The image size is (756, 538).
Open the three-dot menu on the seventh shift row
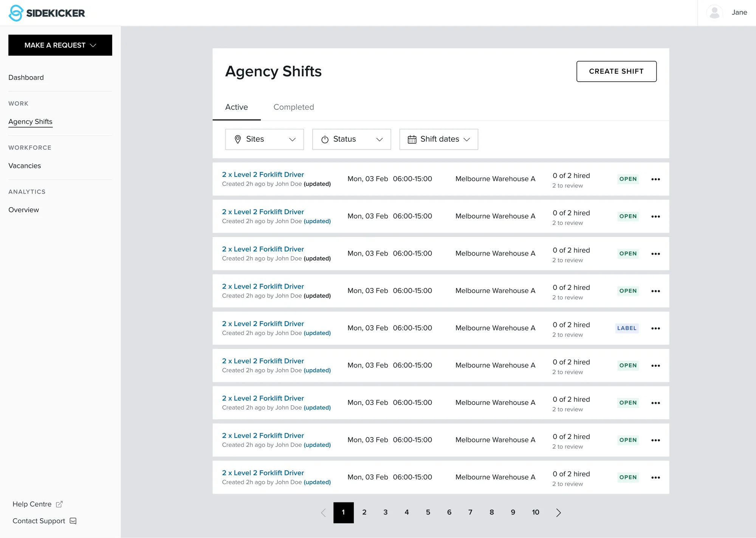point(656,403)
